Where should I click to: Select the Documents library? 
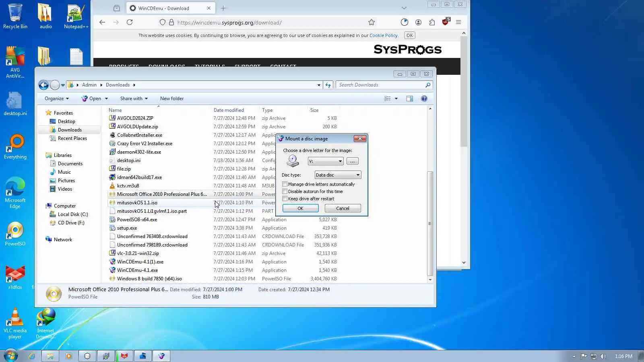click(70, 164)
